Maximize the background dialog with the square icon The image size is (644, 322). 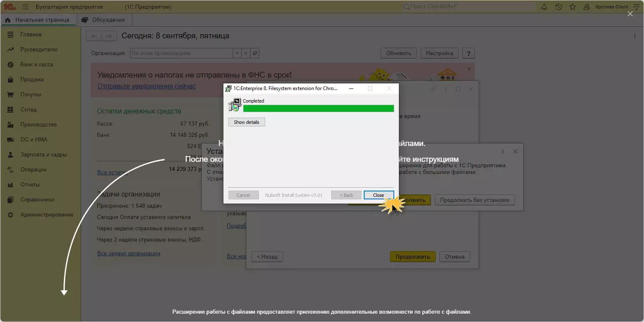[x=458, y=89]
